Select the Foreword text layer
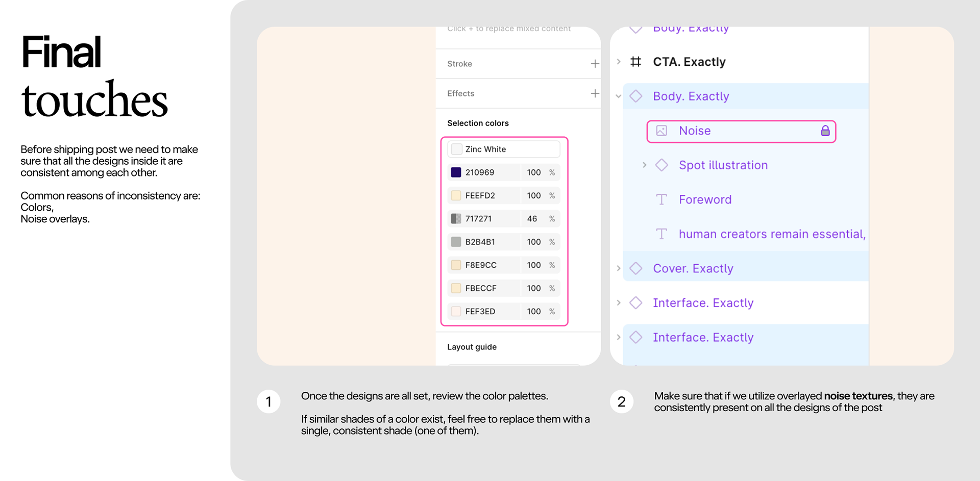 [x=705, y=199]
